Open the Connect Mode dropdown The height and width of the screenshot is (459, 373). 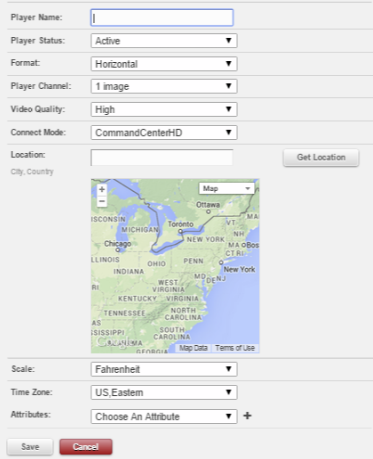coord(164,133)
